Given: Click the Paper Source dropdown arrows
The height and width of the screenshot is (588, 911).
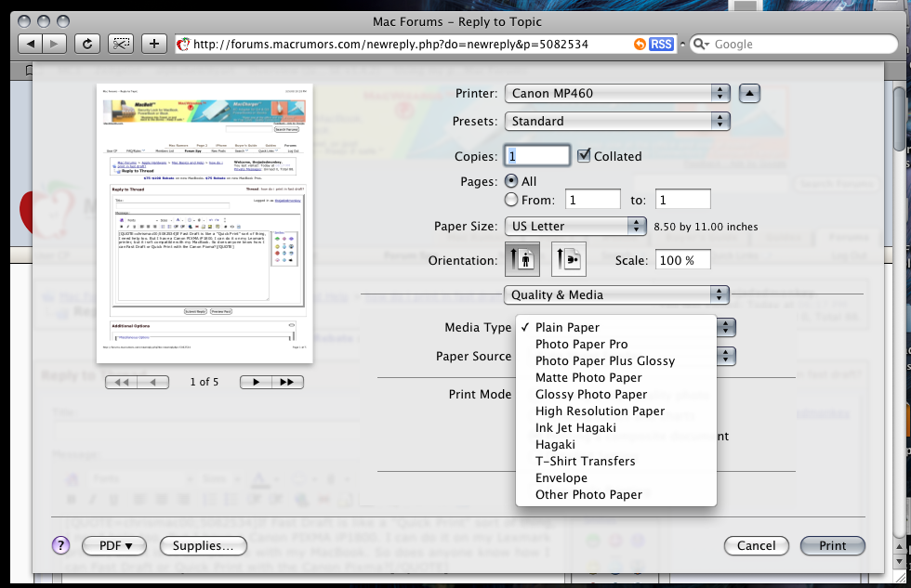Looking at the screenshot, I should tap(726, 356).
